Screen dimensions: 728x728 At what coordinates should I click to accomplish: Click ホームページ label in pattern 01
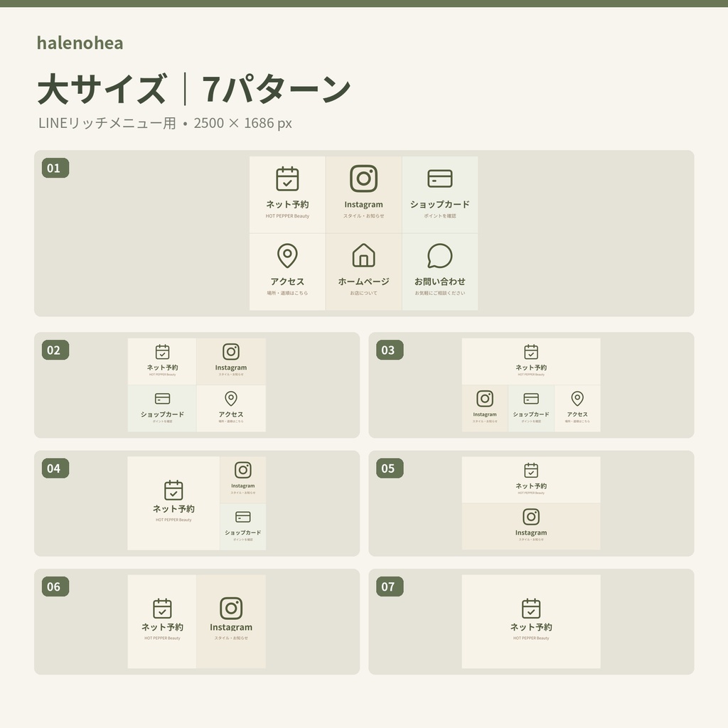tap(363, 282)
